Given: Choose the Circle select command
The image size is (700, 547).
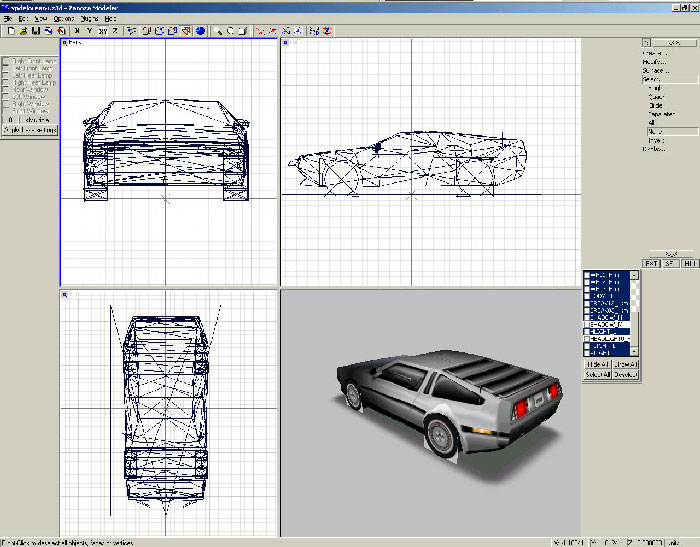Looking at the screenshot, I should [x=656, y=105].
